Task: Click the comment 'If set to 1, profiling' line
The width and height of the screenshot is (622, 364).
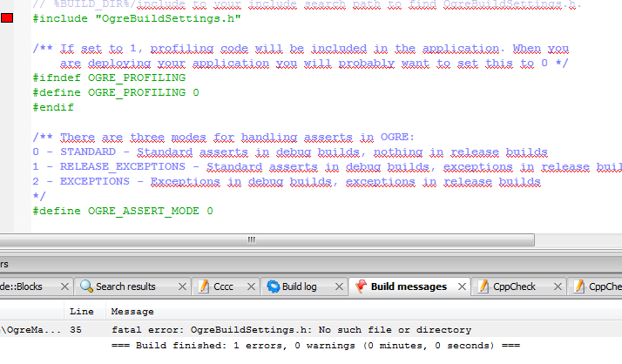Action: (x=301, y=49)
